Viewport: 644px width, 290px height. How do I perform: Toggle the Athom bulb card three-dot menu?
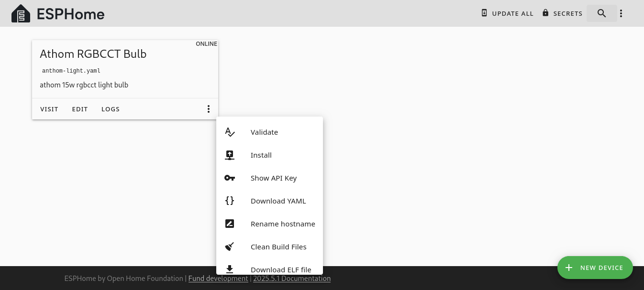pyautogui.click(x=209, y=109)
